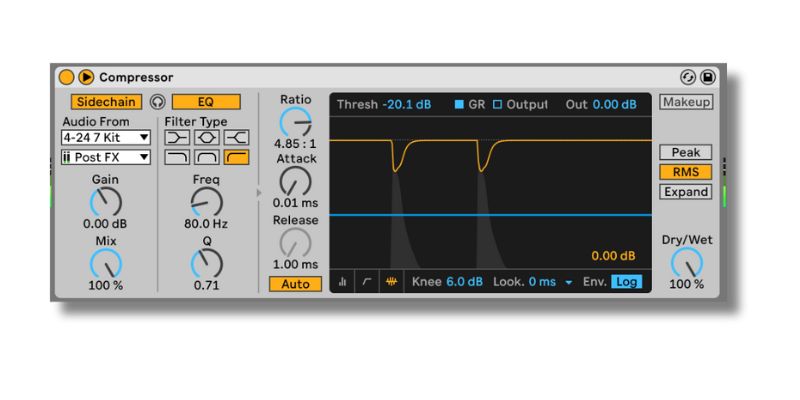Switch to transfer curve view icon

point(367,282)
